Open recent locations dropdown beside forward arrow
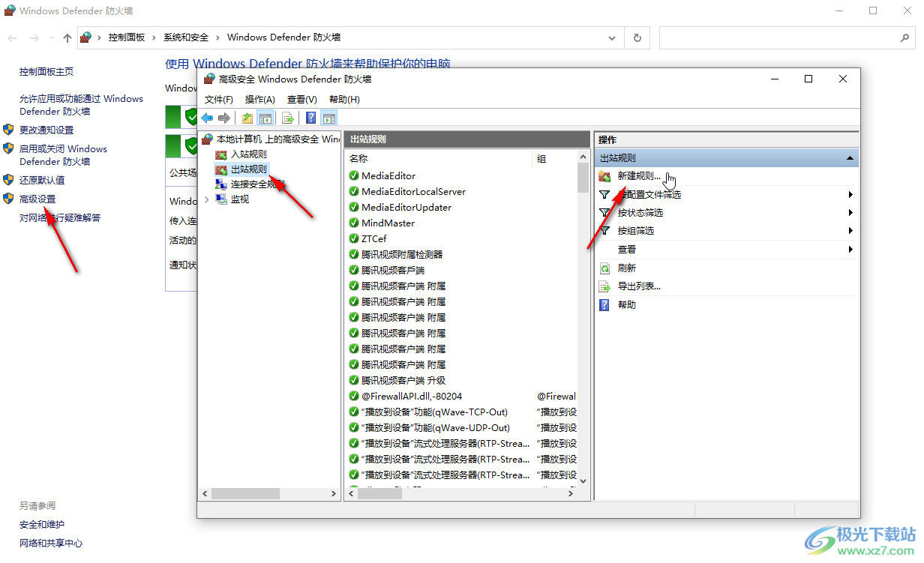 point(52,37)
